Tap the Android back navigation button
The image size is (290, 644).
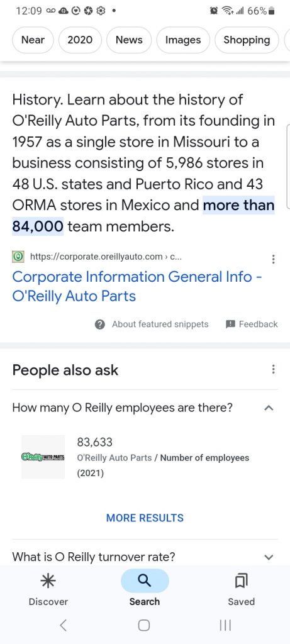click(63, 625)
